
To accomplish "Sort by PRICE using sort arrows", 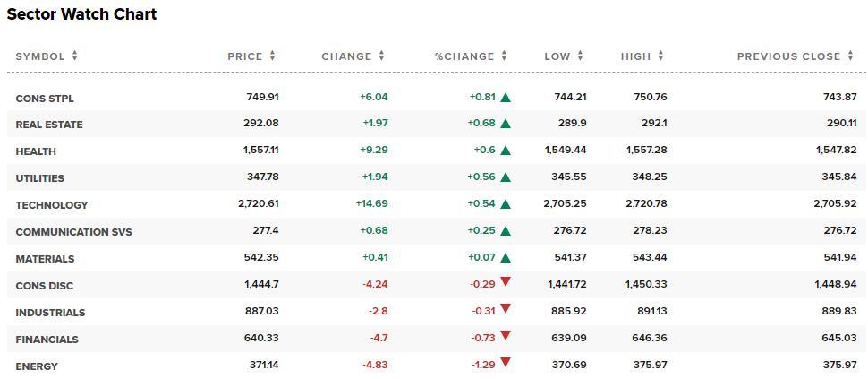I will (x=272, y=56).
